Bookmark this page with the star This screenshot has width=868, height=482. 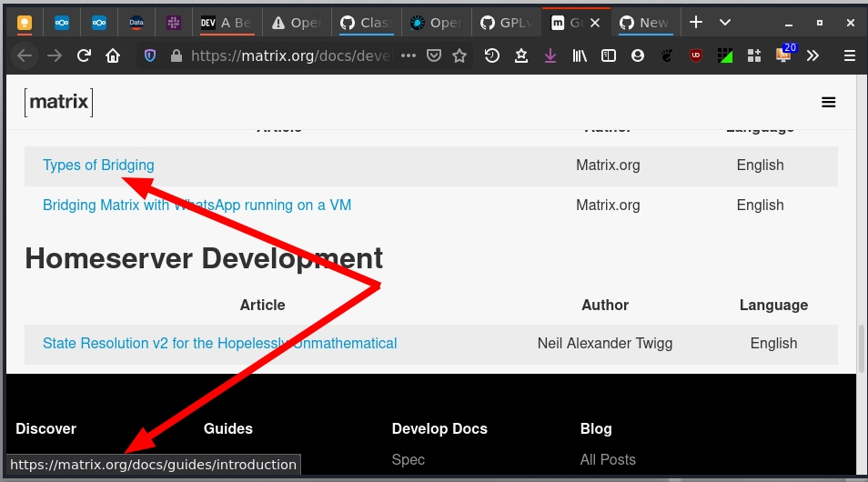[459, 55]
